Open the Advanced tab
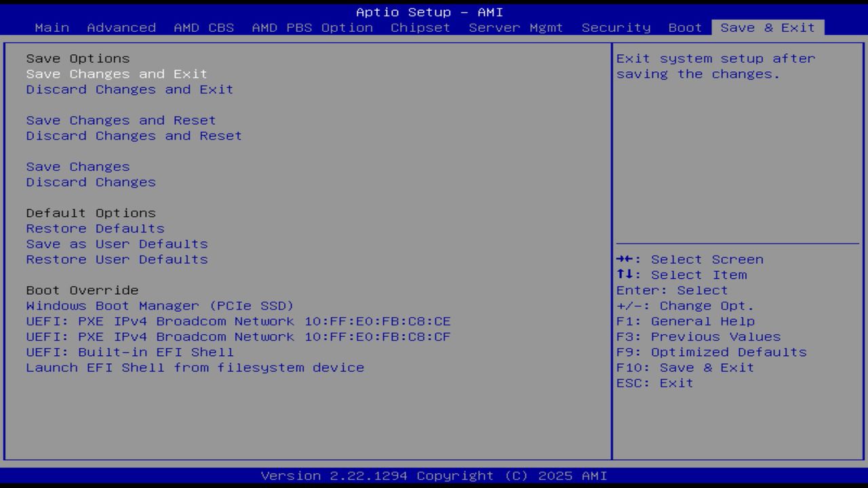This screenshot has height=488, width=868. pyautogui.click(x=121, y=28)
